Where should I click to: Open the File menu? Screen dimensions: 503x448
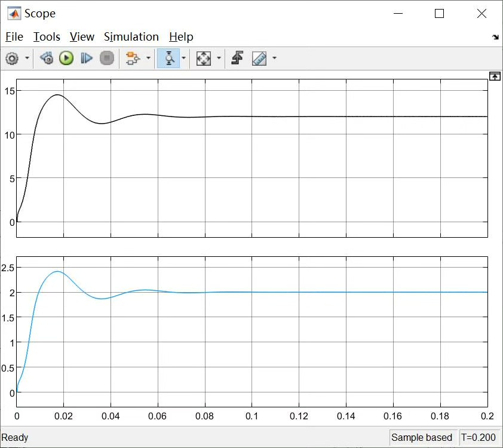[x=14, y=37]
